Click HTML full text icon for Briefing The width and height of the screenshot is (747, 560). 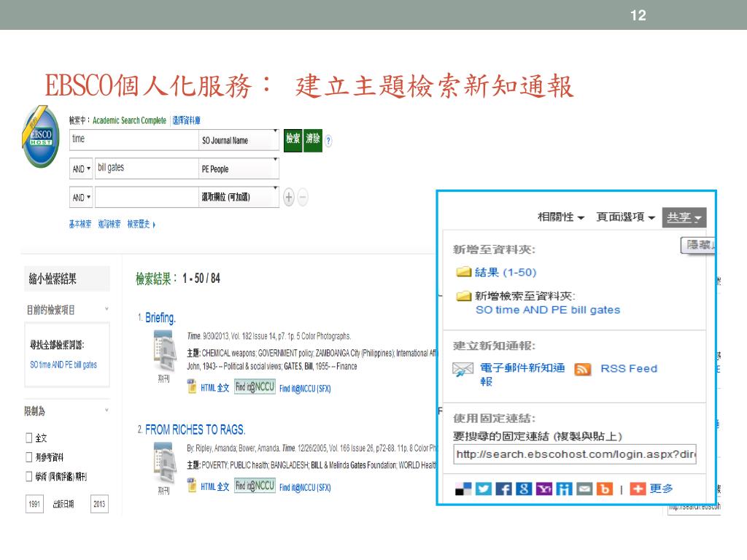(x=192, y=386)
